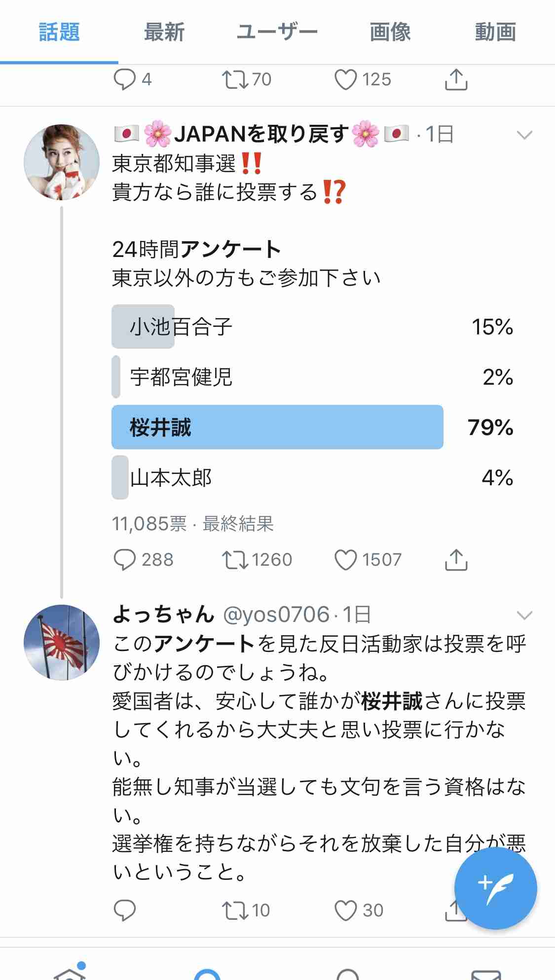Reply to よっちゃん's tweet
The image size is (555, 980).
click(x=125, y=910)
